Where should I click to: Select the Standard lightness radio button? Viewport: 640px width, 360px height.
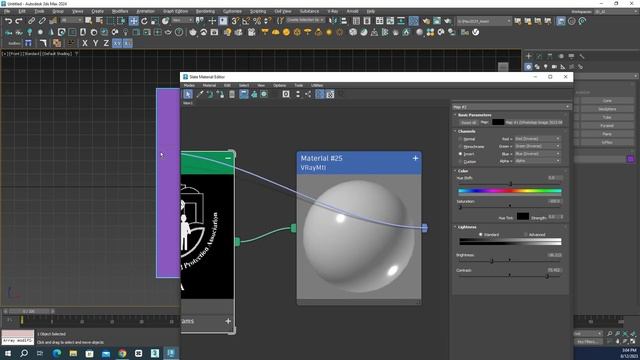tap(480, 235)
